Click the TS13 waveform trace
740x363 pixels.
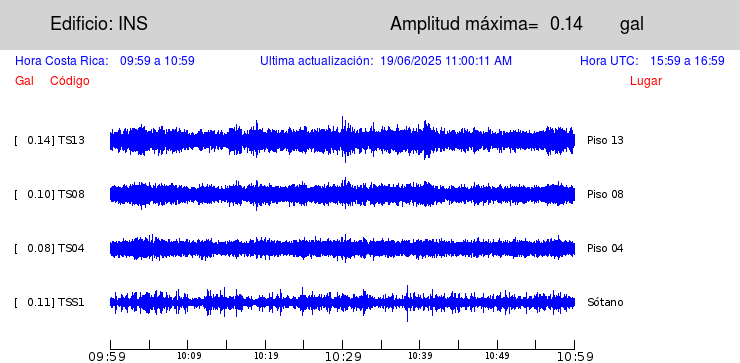[x=342, y=140]
